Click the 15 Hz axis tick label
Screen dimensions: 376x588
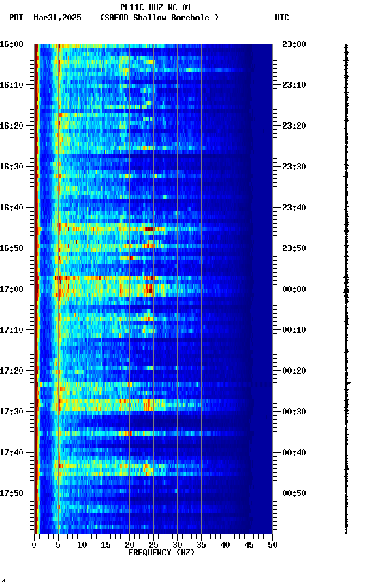coord(106,545)
